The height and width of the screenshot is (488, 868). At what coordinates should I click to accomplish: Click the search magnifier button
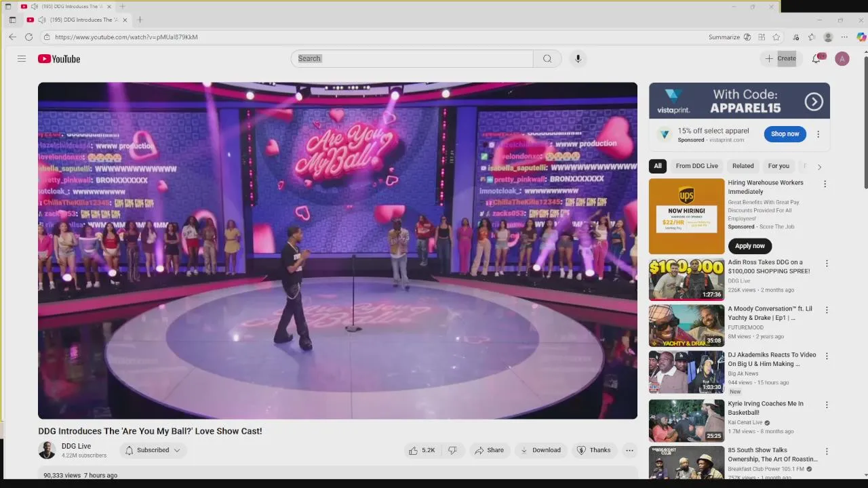click(547, 59)
